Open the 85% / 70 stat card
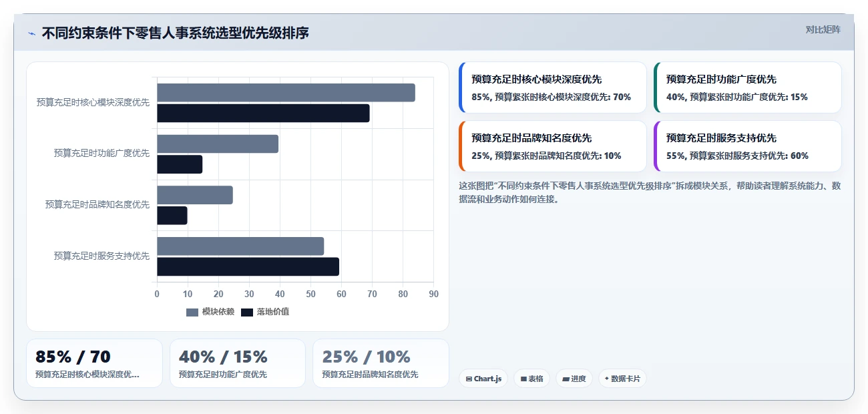The image size is (868, 414). click(x=94, y=363)
